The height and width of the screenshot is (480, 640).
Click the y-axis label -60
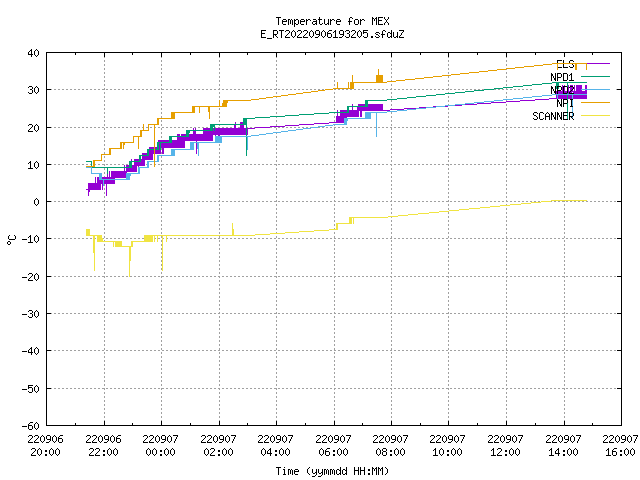[x=31, y=426]
